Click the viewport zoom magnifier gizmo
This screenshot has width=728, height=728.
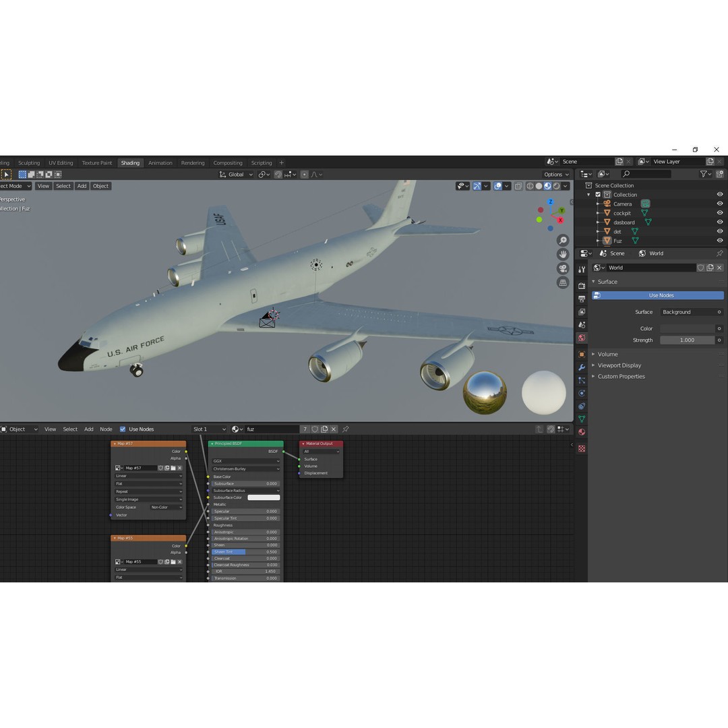click(x=563, y=240)
